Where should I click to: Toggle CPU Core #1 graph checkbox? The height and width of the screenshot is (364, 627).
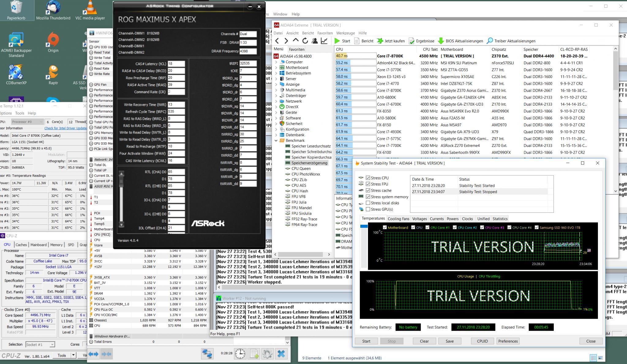(427, 227)
